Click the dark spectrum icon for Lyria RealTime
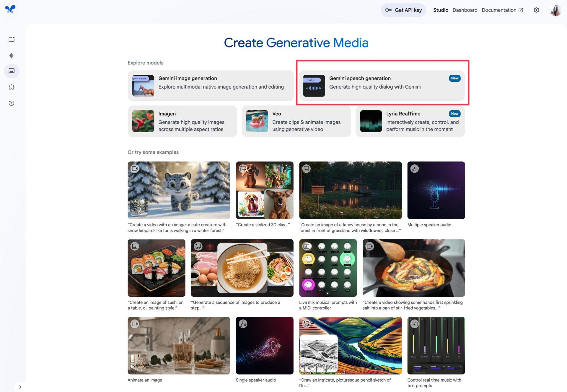567x392 pixels. 371,121
